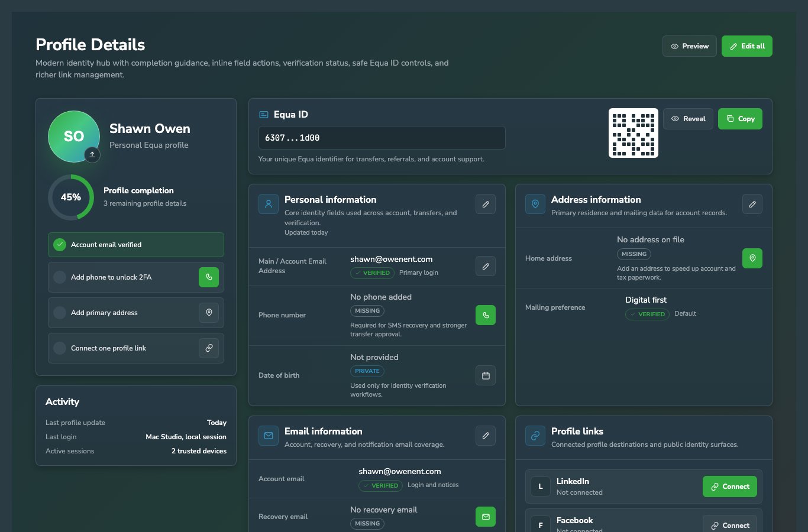This screenshot has height=532, width=808.
Task: Reveal the full Equa ID
Action: click(688, 119)
